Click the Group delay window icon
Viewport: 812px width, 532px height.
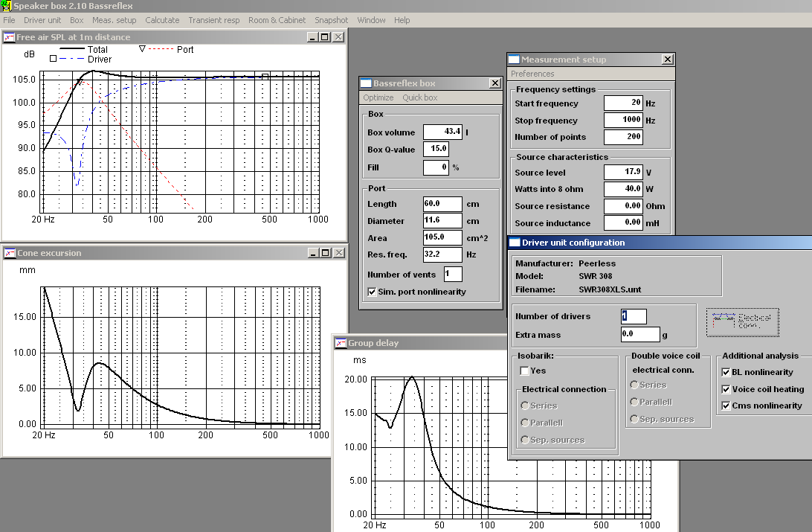coord(341,343)
